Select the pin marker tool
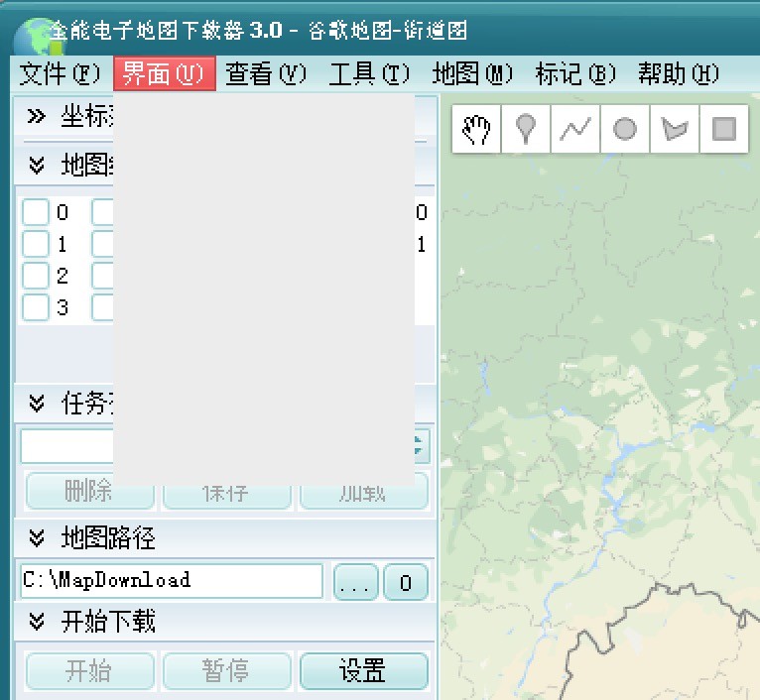The width and height of the screenshot is (760, 700). click(x=526, y=129)
